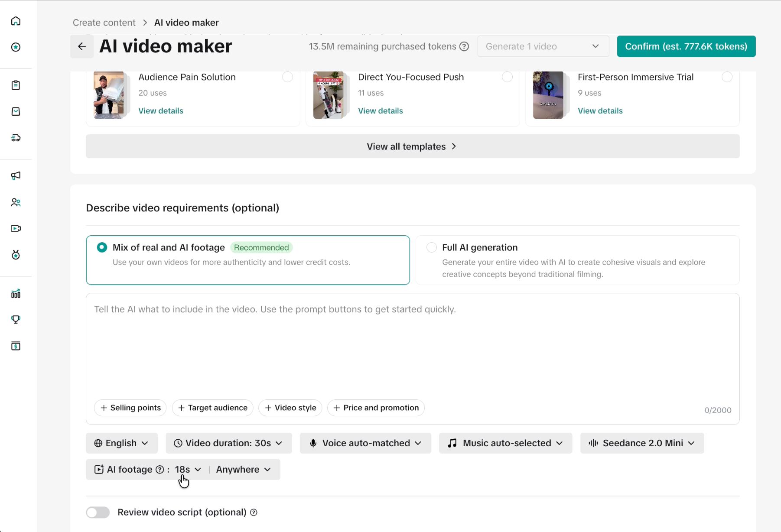Open Seedance 2.0 Mini model dropdown

(x=642, y=443)
